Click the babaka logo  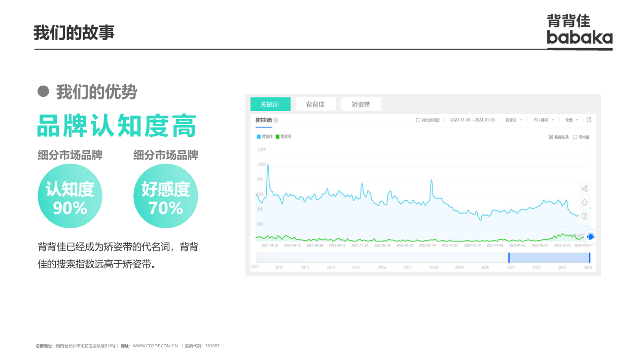(x=580, y=32)
